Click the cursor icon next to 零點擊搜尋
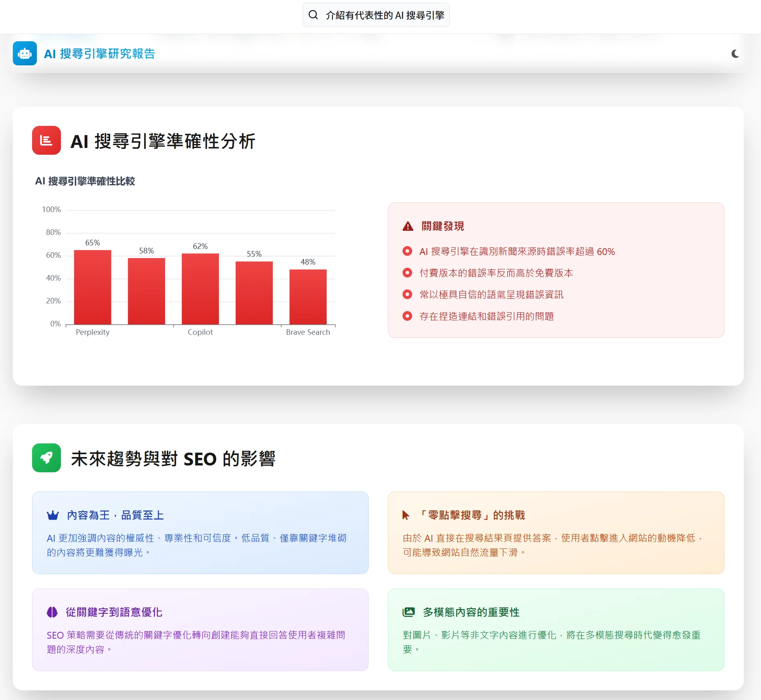Viewport: 761px width, 700px height. click(x=406, y=515)
